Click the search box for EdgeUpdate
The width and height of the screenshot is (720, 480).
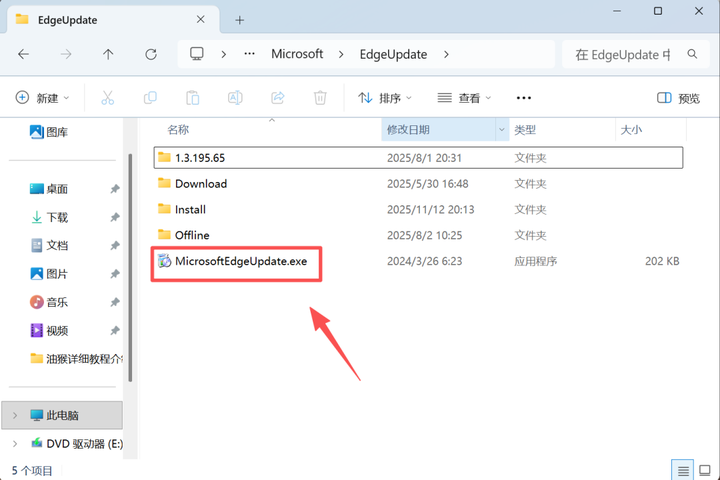click(636, 55)
